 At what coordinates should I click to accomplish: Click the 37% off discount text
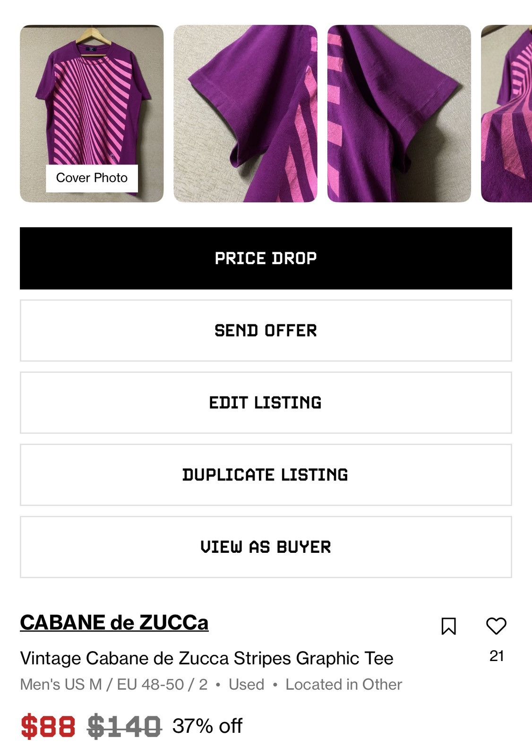207,726
